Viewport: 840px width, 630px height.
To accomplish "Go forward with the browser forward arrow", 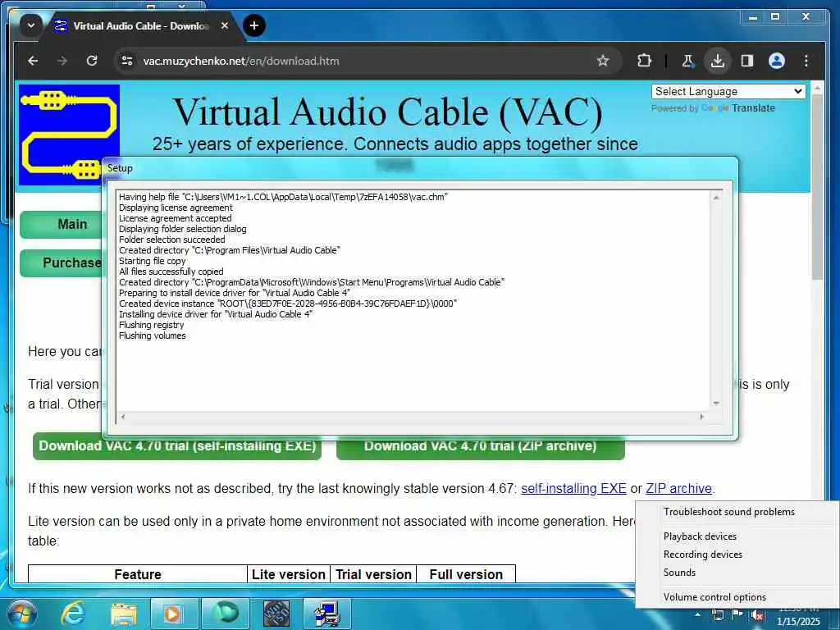I will (62, 61).
